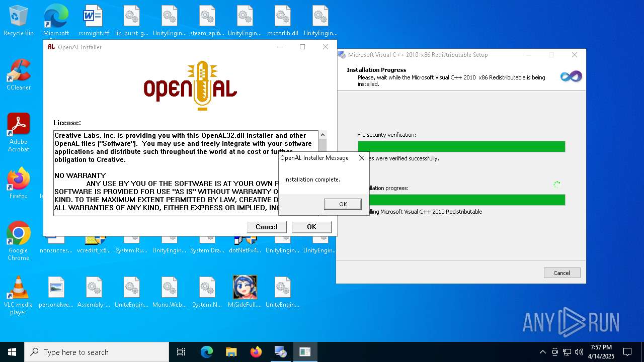Click OK in the OpenAL Installer Message dialog

click(x=343, y=204)
